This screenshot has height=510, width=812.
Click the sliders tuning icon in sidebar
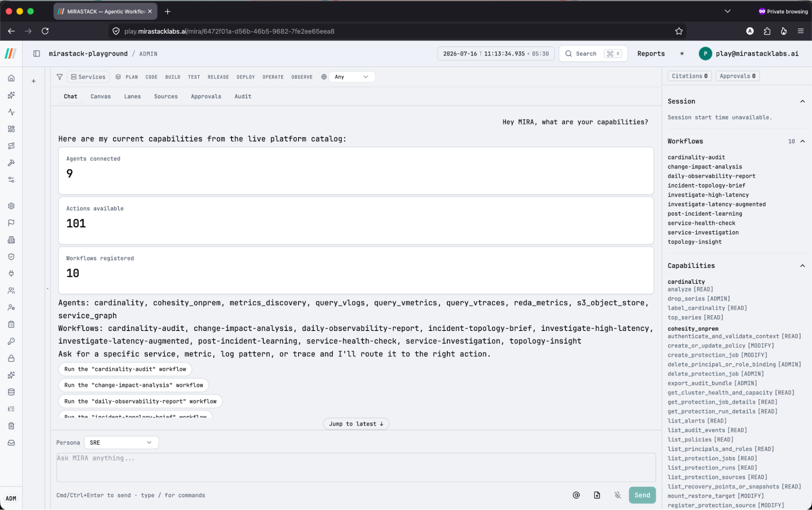click(11, 179)
